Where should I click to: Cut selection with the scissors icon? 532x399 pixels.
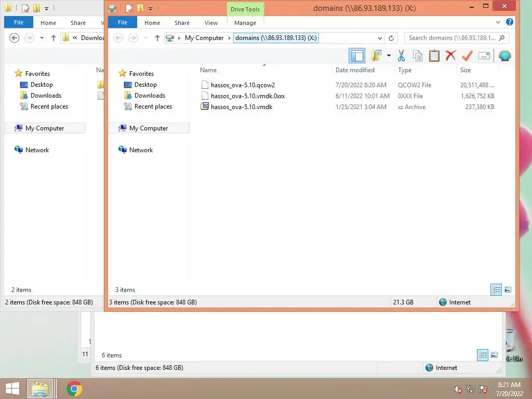[x=402, y=56]
